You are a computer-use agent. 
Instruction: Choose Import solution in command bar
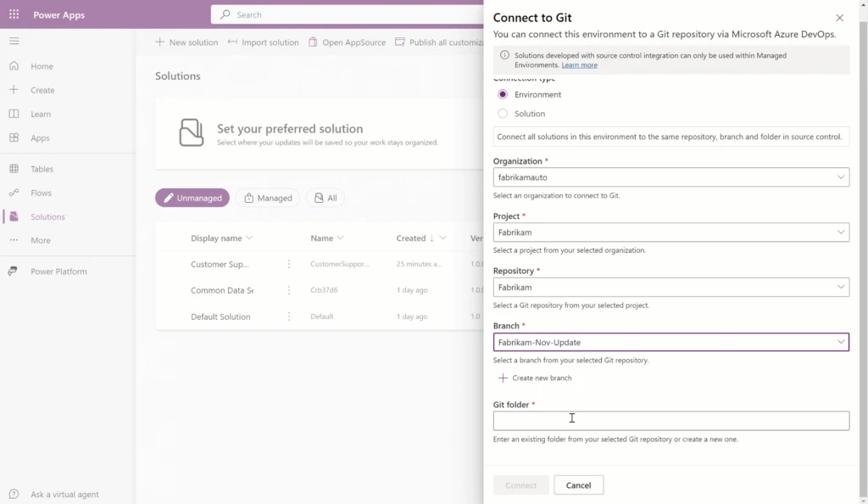point(264,42)
